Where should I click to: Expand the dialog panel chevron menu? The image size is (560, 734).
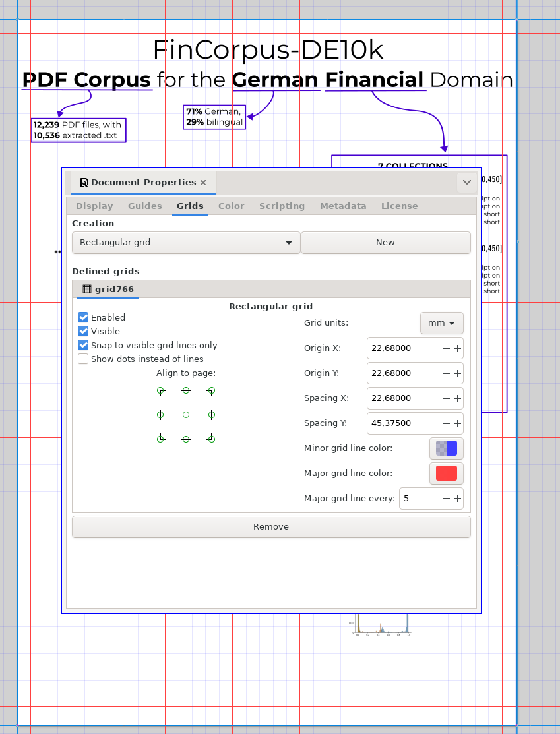[467, 183]
